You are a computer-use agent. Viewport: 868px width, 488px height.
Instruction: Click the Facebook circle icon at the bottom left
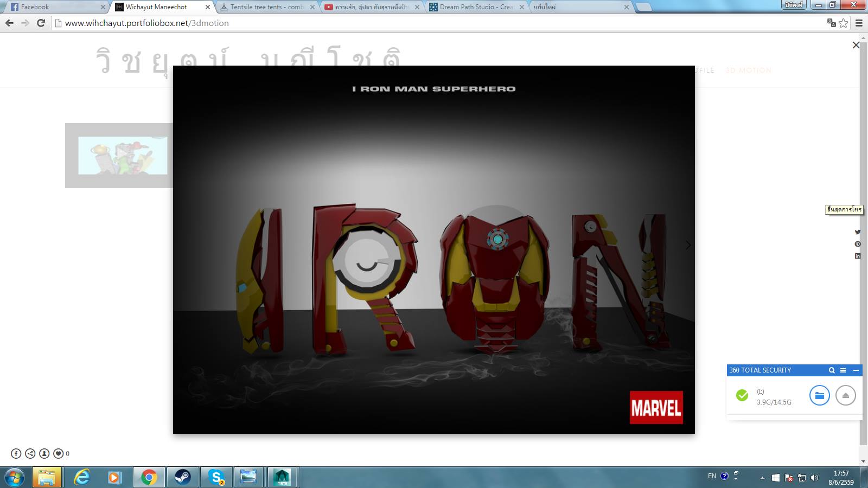point(16,453)
